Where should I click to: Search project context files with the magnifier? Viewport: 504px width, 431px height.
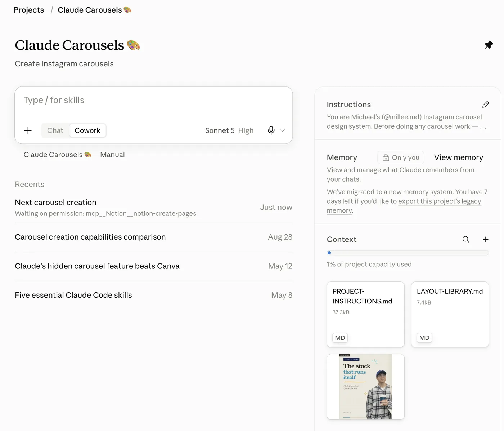point(466,239)
